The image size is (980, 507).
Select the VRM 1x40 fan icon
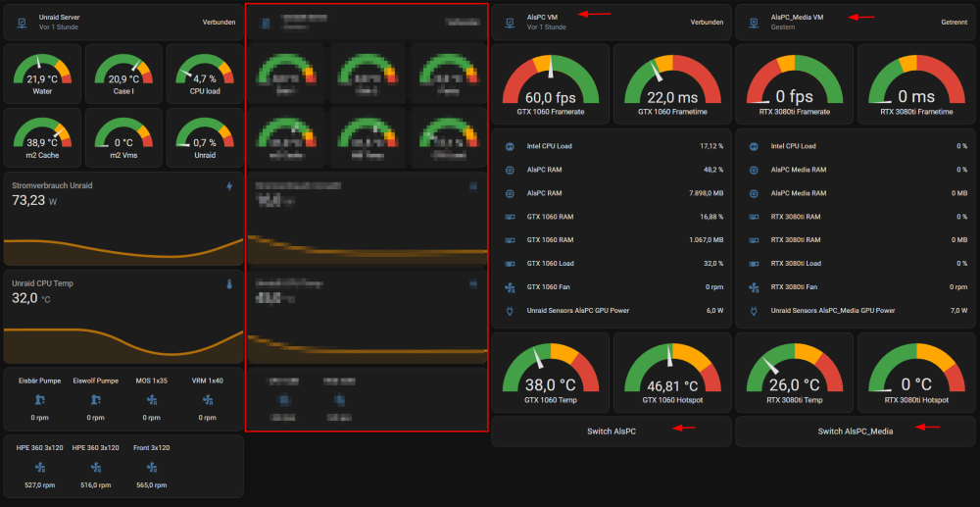pyautogui.click(x=208, y=399)
